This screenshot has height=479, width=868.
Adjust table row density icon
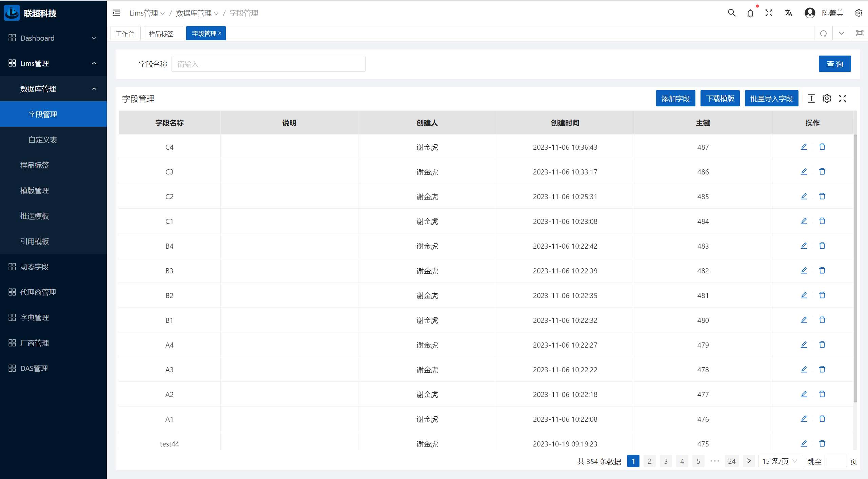[x=811, y=99]
